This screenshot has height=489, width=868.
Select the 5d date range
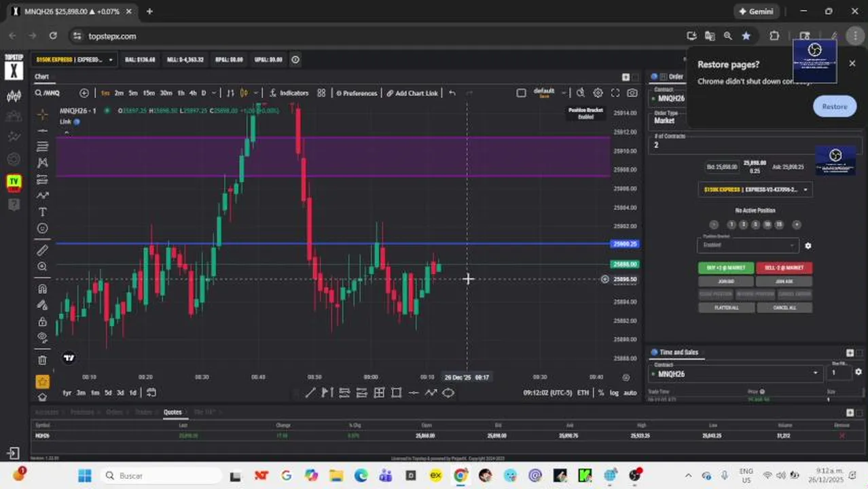coord(108,393)
